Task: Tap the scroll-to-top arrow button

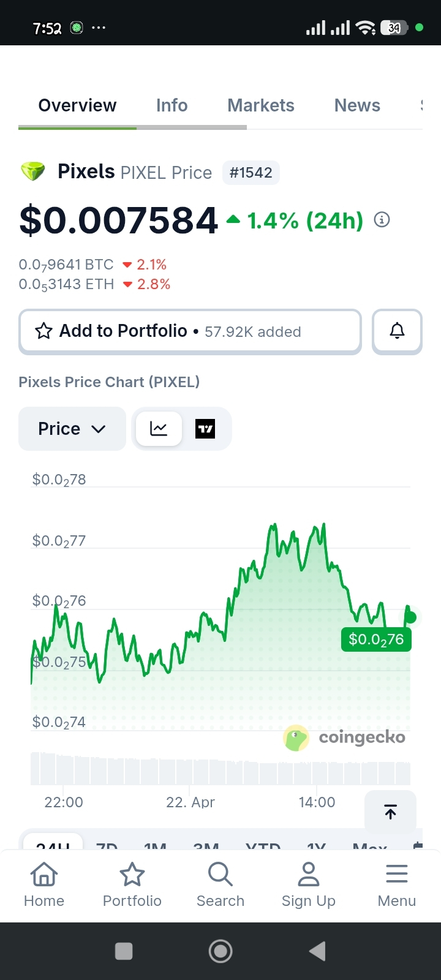Action: 390,812
